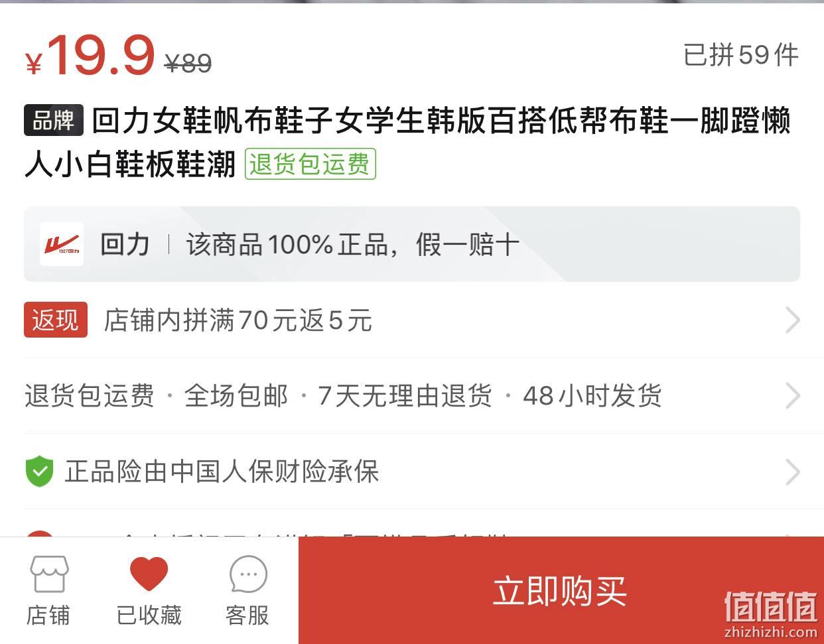824x644 pixels.
Task: Tap the ¥19.9 price
Action: [x=90, y=56]
